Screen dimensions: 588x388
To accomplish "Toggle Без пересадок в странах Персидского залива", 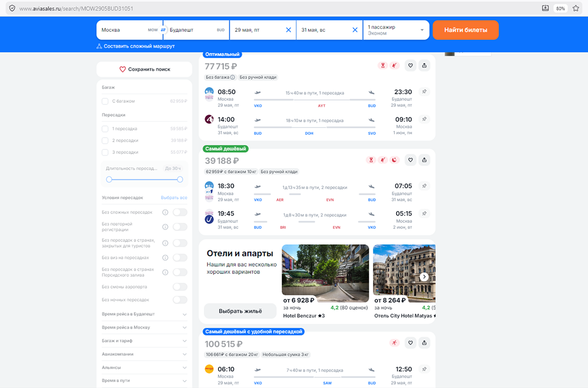I will [180, 272].
